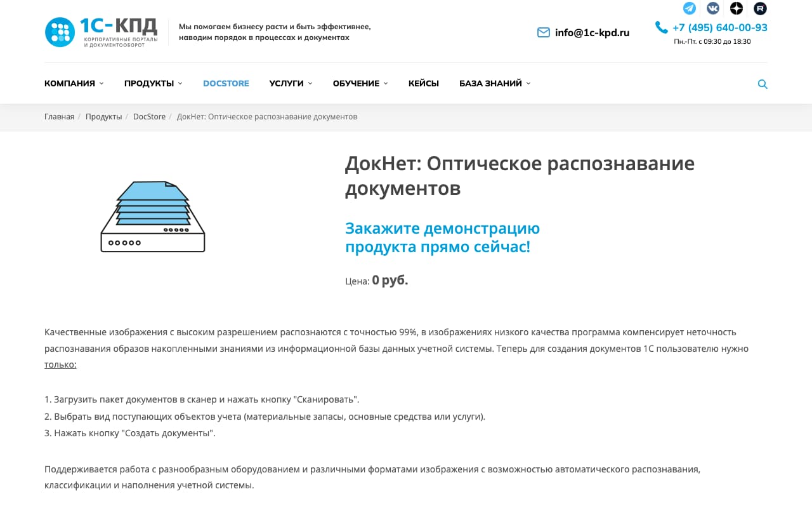This screenshot has height=508, width=812.
Task: Go to Продукты breadcrumb
Action: pyautogui.click(x=104, y=117)
